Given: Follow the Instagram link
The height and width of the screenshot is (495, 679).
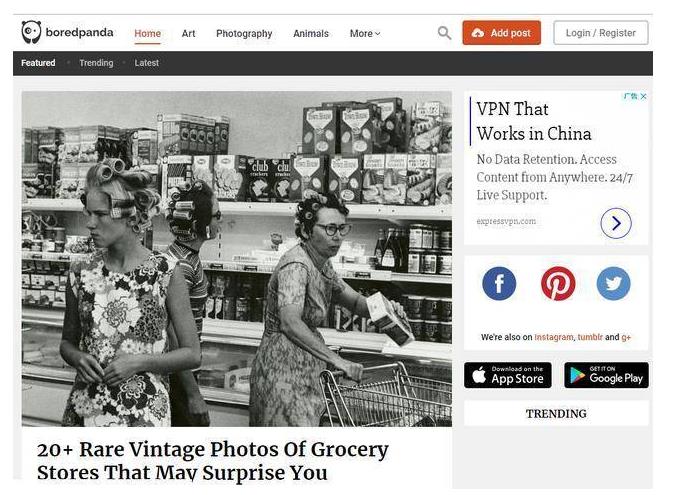Looking at the screenshot, I should [x=553, y=337].
